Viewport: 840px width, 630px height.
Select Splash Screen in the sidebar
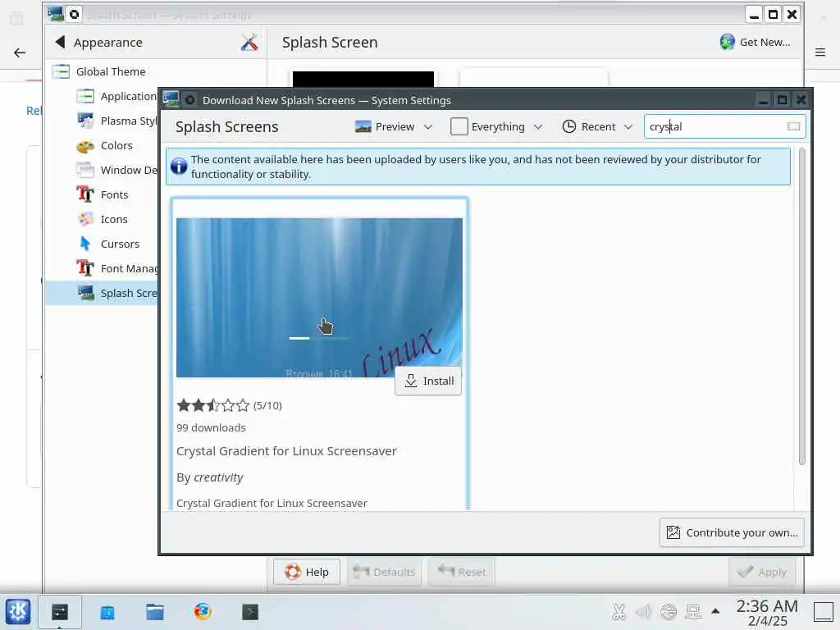coord(103,294)
